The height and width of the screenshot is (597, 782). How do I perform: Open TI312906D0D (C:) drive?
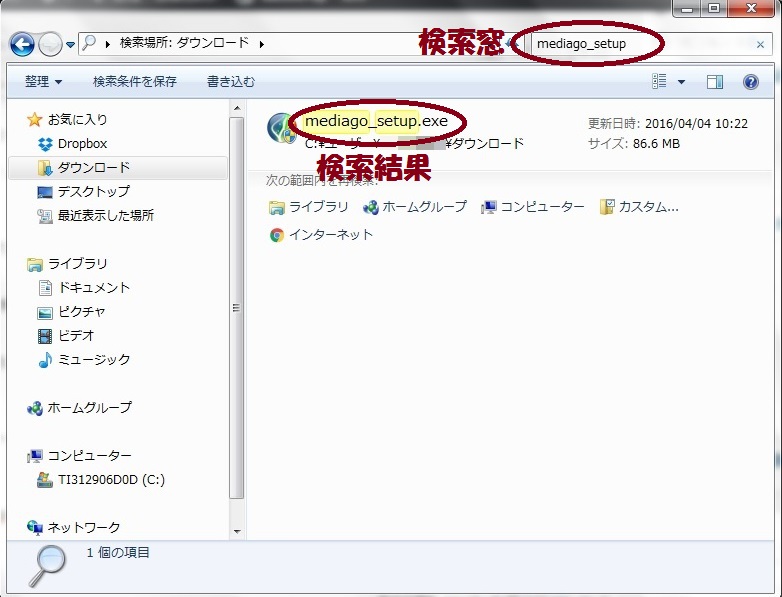(111, 480)
